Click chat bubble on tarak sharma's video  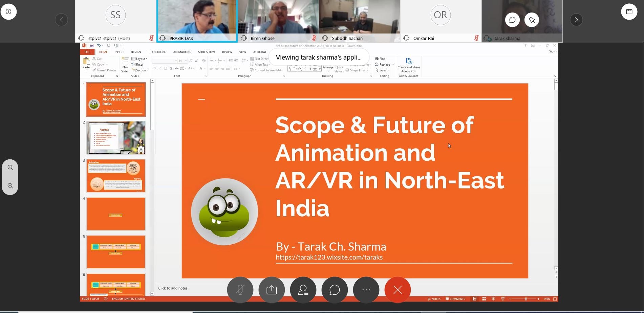pyautogui.click(x=512, y=20)
